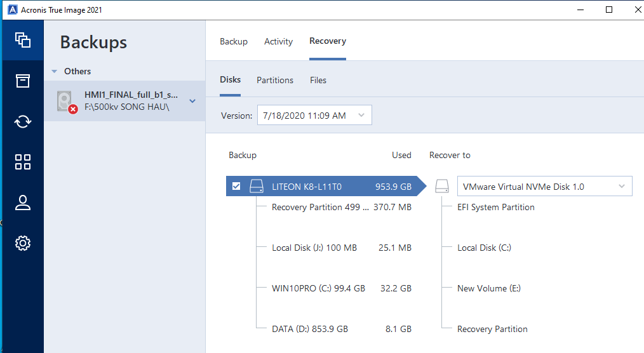Switch to the Backup tab

pos(234,41)
